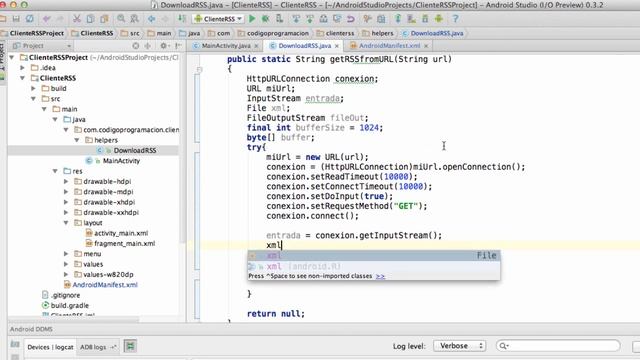This screenshot has width=640, height=360.
Task: Click the Replace icon next to Find
Action: tap(134, 19)
